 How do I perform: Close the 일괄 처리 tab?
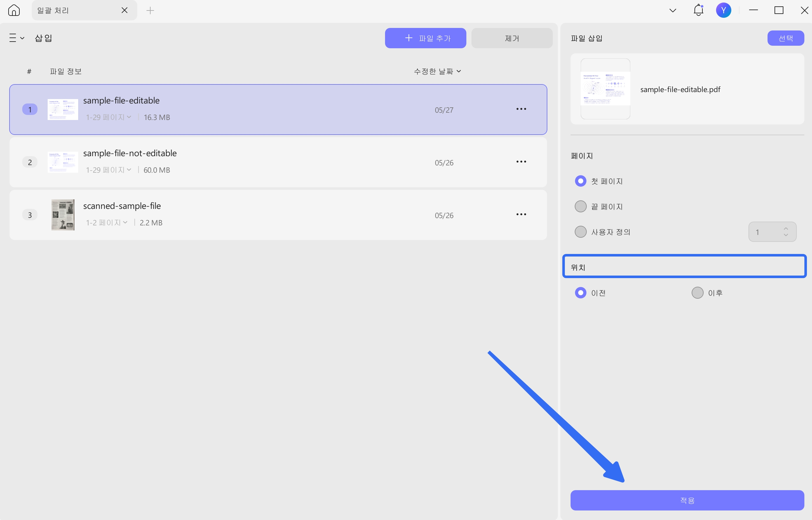(124, 10)
